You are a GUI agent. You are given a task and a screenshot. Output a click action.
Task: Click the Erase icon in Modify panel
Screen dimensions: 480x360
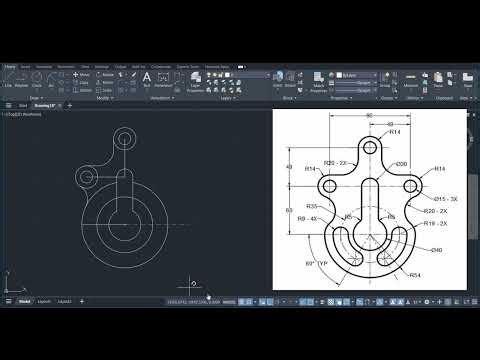click(x=134, y=75)
